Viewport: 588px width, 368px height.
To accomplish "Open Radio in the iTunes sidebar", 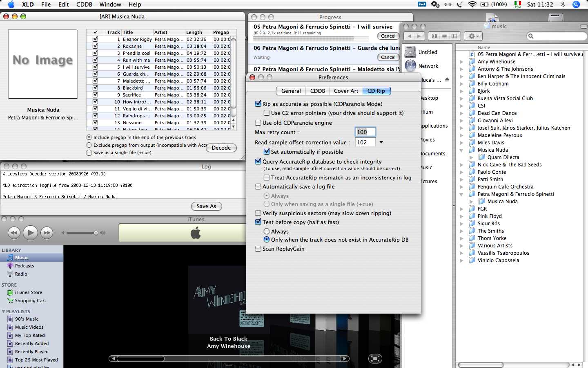I will pyautogui.click(x=21, y=274).
